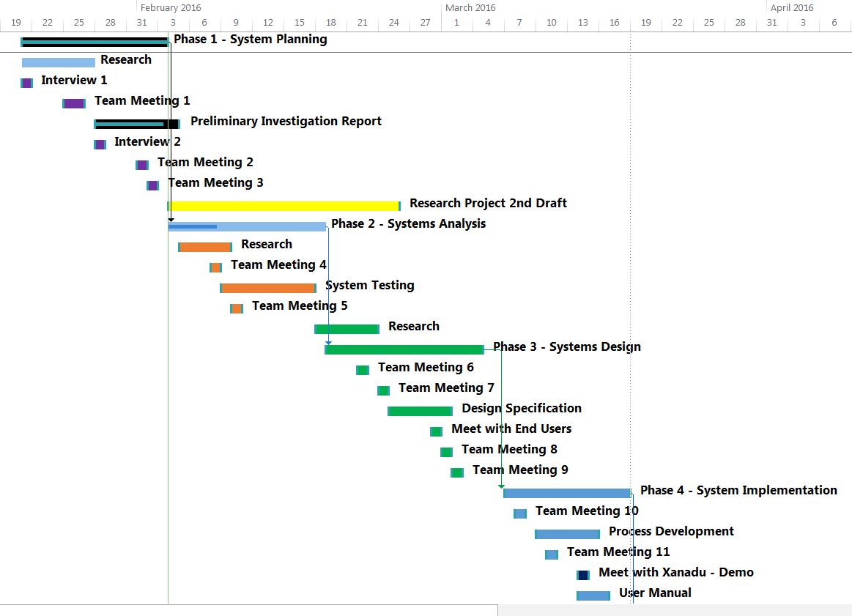
Task: Click the March 2016 timescale header
Action: [x=470, y=7]
